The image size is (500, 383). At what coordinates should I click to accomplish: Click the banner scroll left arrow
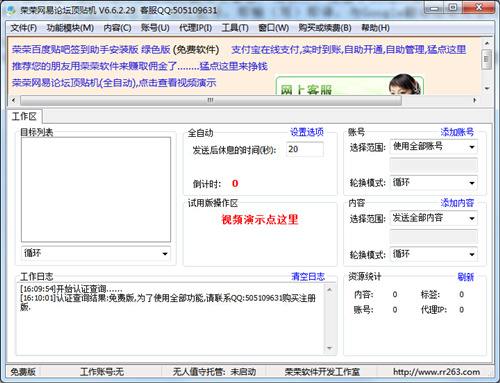pos(13,100)
